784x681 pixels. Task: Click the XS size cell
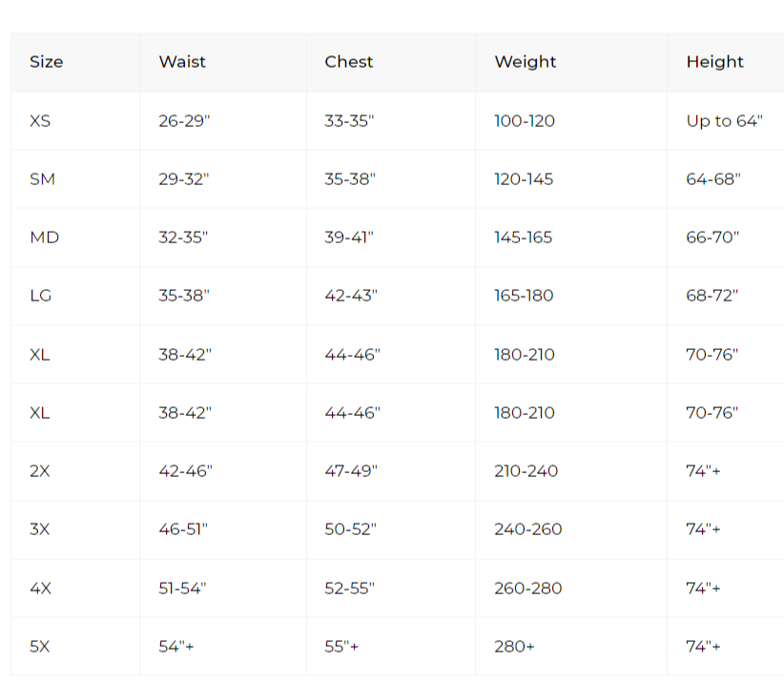[x=40, y=121]
